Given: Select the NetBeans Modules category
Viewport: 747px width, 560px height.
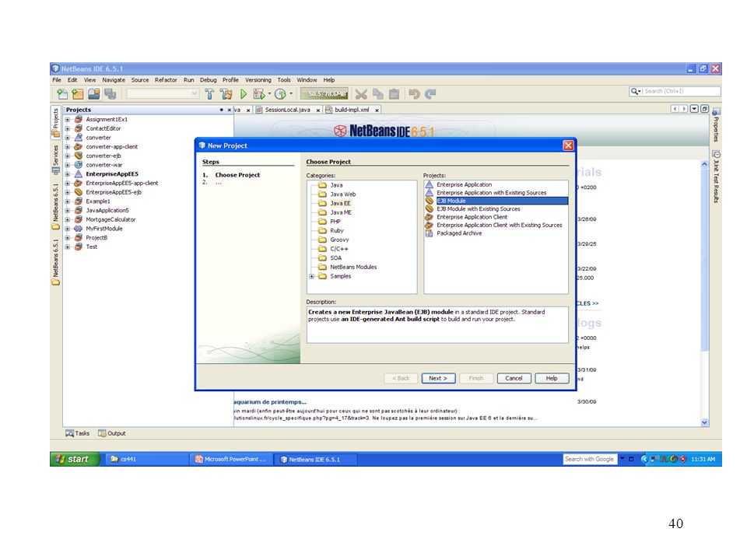Looking at the screenshot, I should (353, 267).
